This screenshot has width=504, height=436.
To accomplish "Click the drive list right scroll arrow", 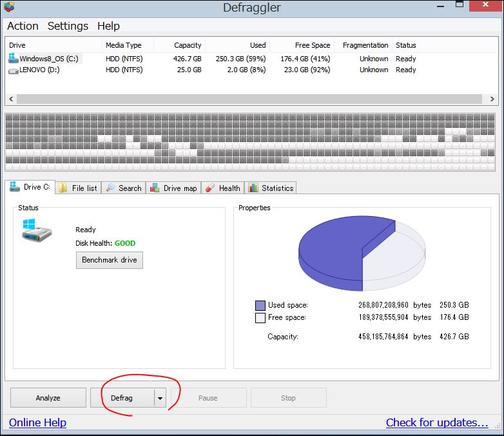I will (492, 99).
